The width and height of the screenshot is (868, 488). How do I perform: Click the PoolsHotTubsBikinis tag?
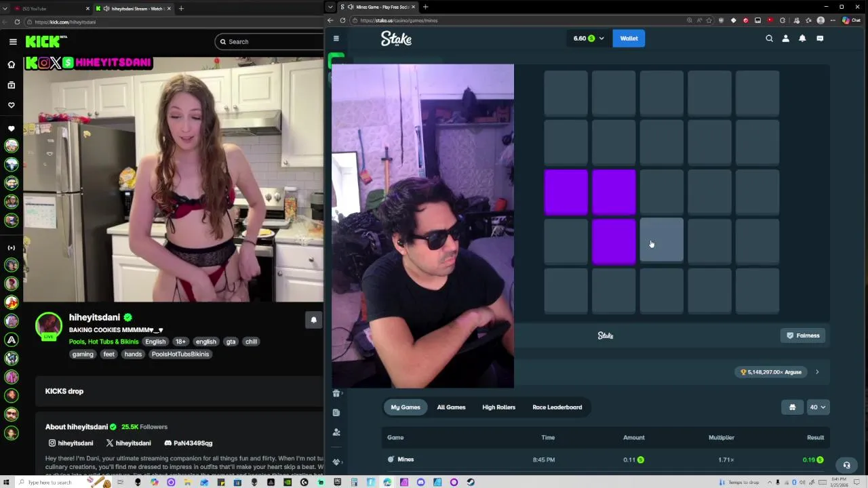180,354
